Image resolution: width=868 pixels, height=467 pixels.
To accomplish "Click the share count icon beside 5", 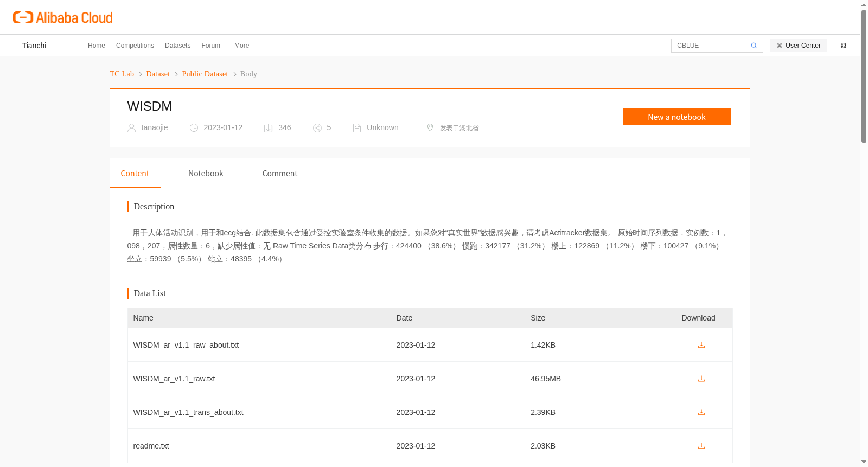I will point(317,128).
